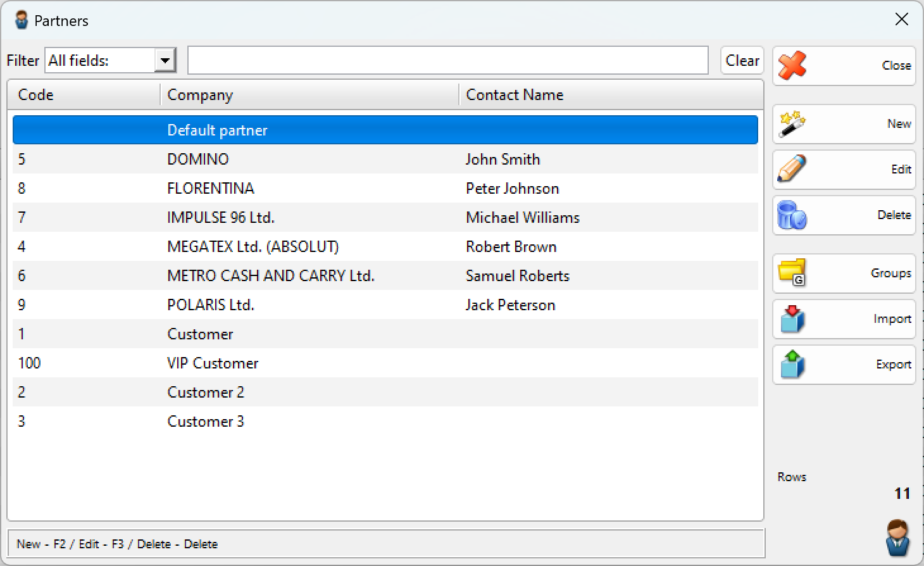Click the pencil Edit icon
The image size is (924, 566).
(x=792, y=169)
